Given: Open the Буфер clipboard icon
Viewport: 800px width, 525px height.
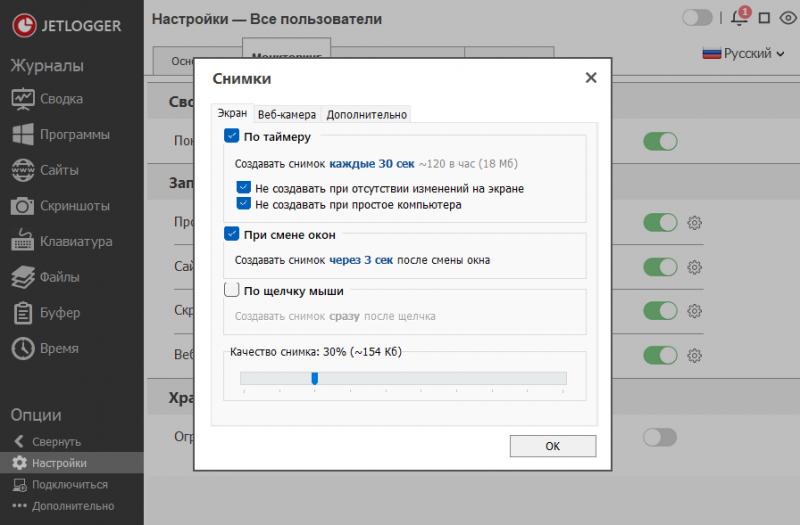Looking at the screenshot, I should pyautogui.click(x=23, y=313).
